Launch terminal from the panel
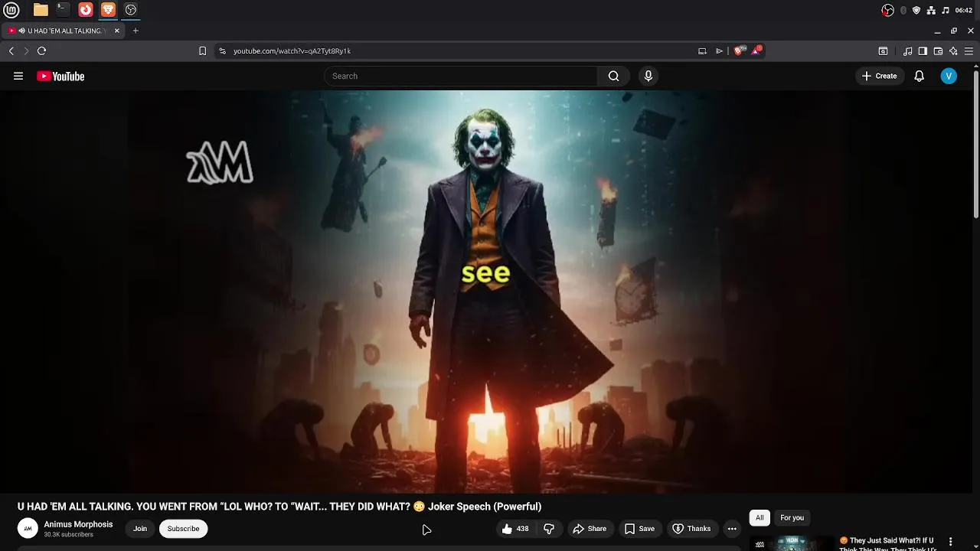The image size is (980, 551). pyautogui.click(x=63, y=10)
